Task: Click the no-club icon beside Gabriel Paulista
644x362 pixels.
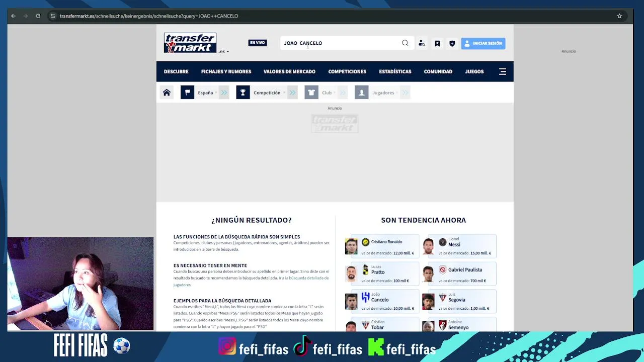Action: point(442,269)
